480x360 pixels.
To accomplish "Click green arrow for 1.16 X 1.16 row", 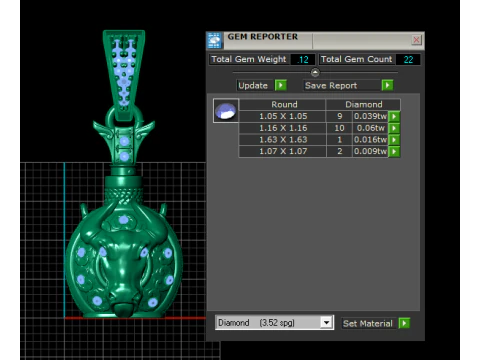I will point(394,128).
